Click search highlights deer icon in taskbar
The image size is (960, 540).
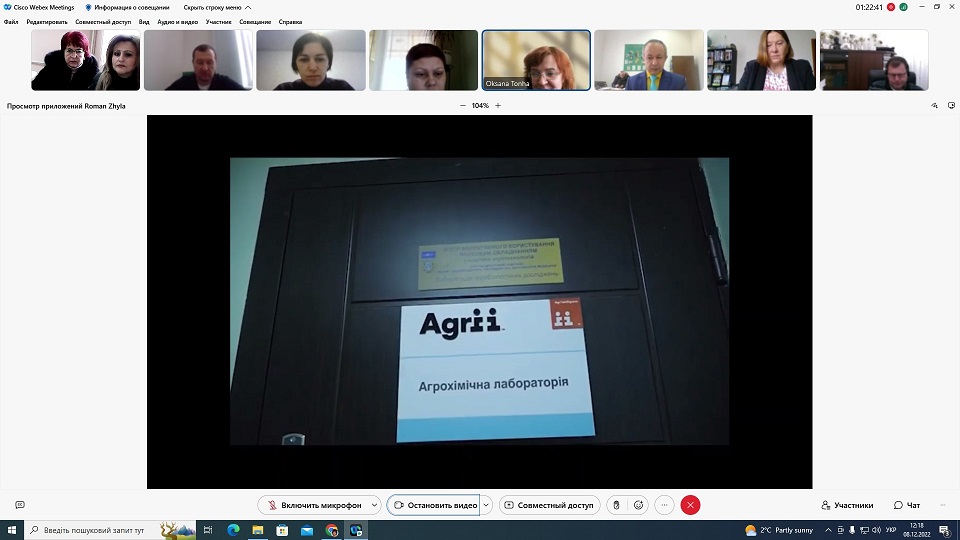pos(178,530)
